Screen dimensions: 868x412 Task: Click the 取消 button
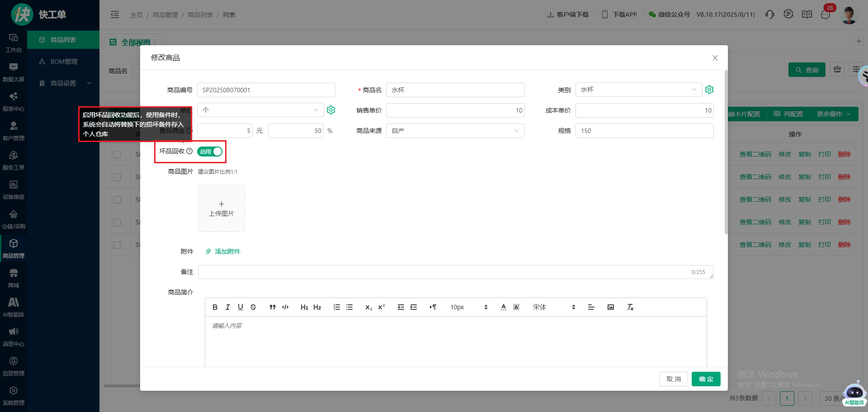coord(673,379)
